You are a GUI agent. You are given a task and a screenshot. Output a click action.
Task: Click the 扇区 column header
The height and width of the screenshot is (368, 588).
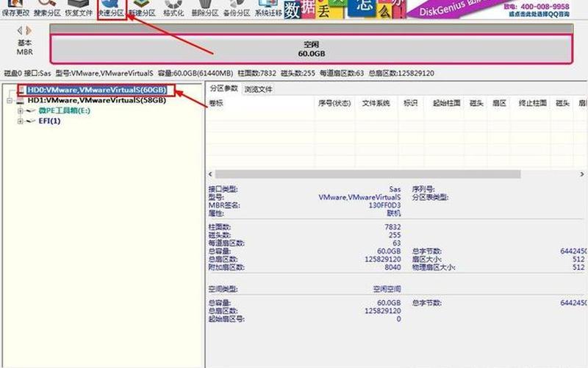pos(499,103)
